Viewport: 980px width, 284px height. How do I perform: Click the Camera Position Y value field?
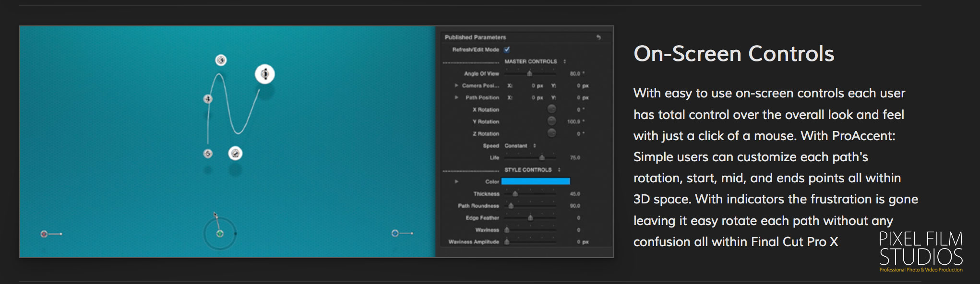pyautogui.click(x=583, y=85)
